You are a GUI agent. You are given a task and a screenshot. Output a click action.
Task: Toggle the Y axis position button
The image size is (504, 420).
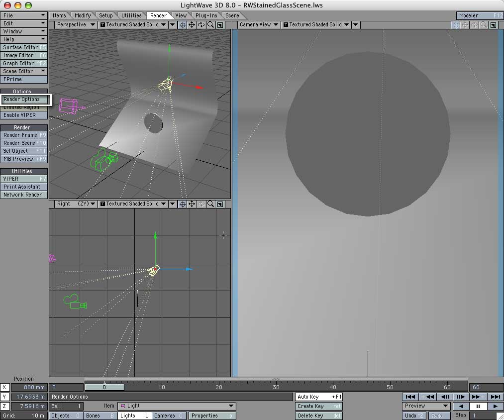coord(4,397)
